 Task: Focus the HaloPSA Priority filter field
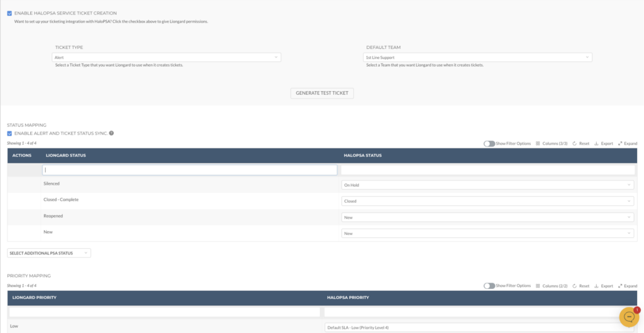478,312
